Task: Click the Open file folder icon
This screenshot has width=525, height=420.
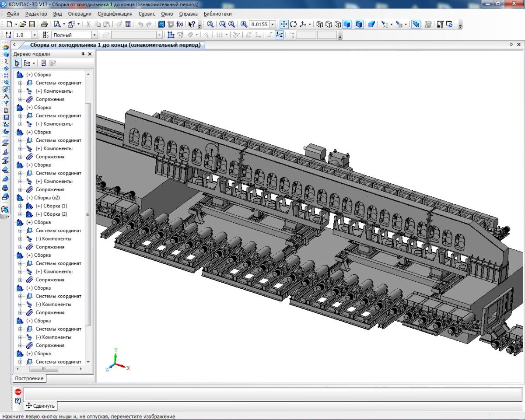Action: (23, 24)
